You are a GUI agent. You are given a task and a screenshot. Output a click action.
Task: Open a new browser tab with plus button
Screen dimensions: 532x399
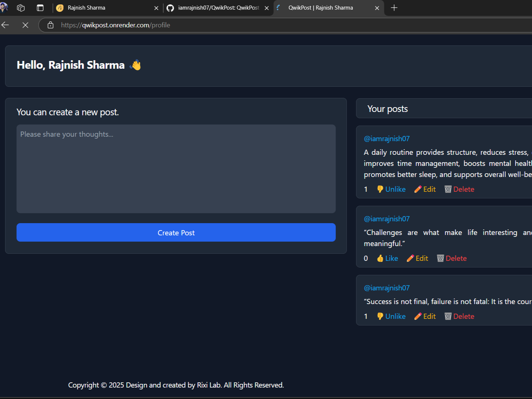click(x=394, y=8)
